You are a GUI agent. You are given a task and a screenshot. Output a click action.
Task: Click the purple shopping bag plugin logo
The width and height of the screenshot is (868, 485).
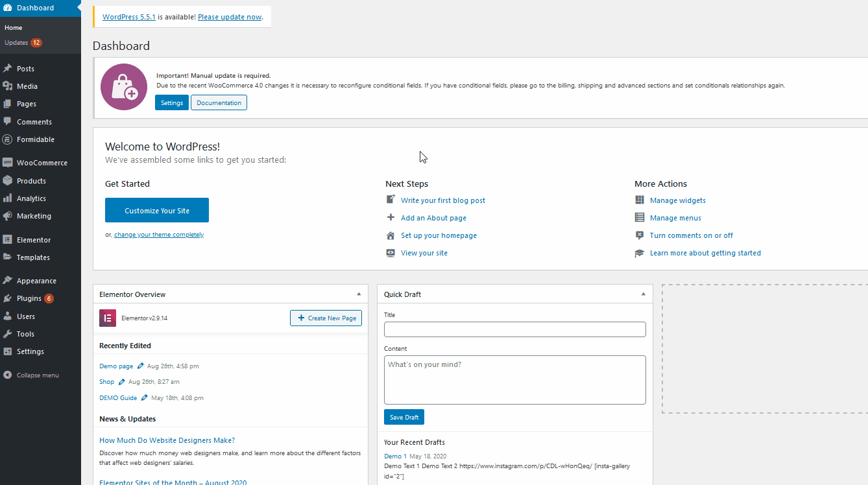(x=124, y=87)
